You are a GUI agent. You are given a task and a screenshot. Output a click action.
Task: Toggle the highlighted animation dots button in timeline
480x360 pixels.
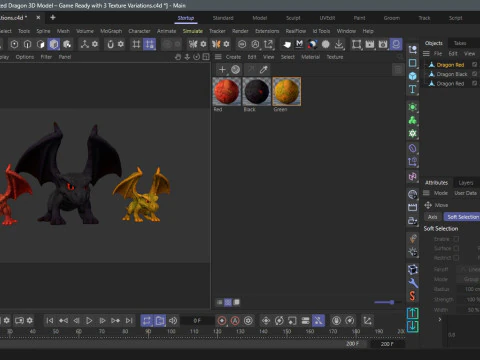[319, 321]
